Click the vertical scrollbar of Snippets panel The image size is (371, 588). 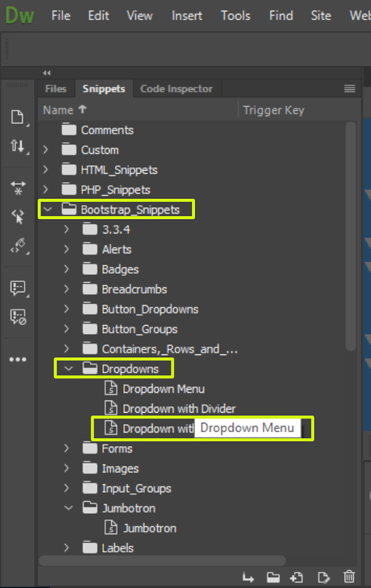351,236
